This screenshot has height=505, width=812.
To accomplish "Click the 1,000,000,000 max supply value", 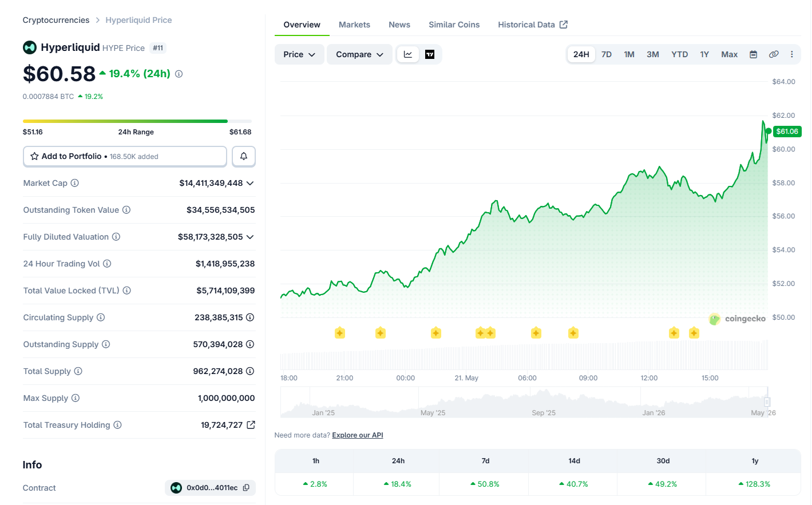I will 227,398.
